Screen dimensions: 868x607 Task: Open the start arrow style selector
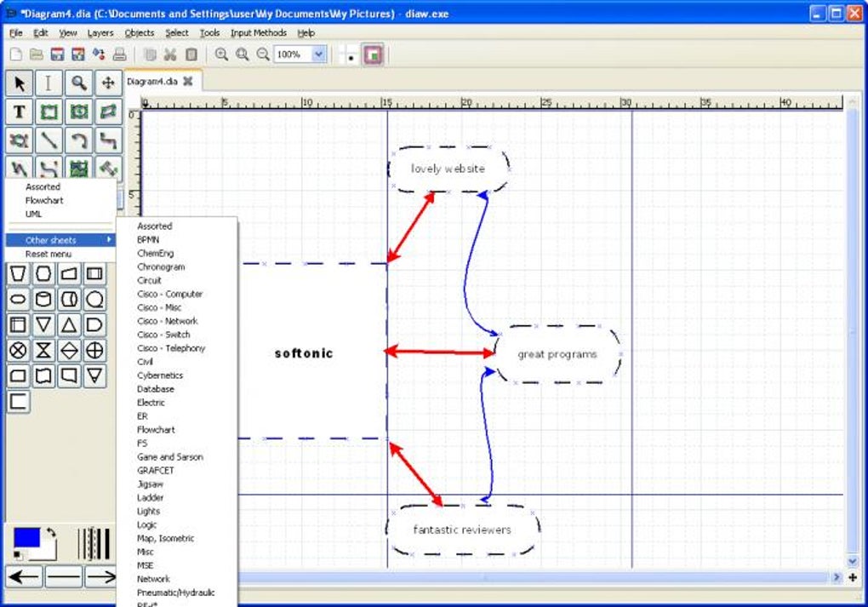point(25,577)
